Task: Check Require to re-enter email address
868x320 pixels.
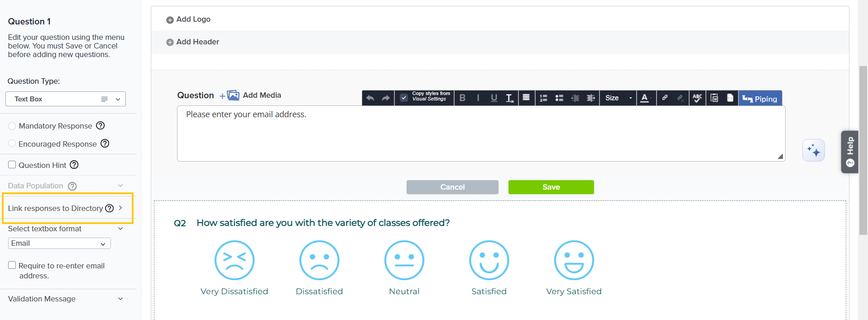Action: 12,265
